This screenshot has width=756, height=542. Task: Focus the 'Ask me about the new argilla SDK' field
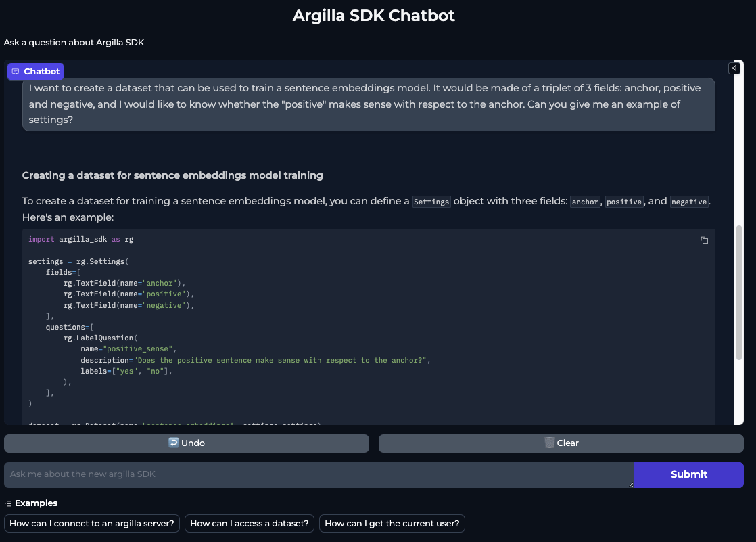(318, 474)
